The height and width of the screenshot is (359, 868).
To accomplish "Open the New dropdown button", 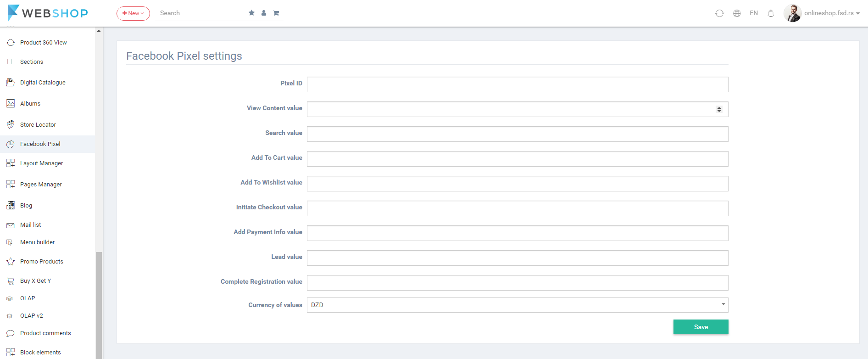I will (133, 13).
